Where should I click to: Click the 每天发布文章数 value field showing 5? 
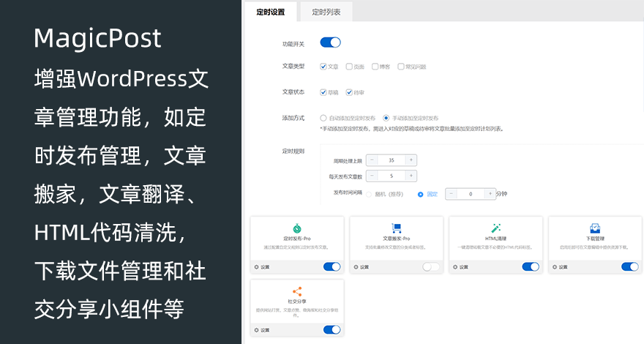point(392,176)
